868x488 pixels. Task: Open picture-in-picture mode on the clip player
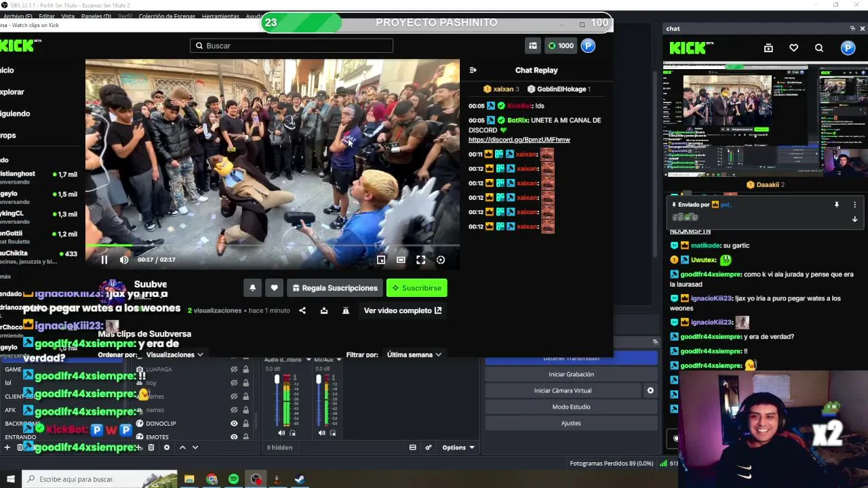[x=381, y=260]
